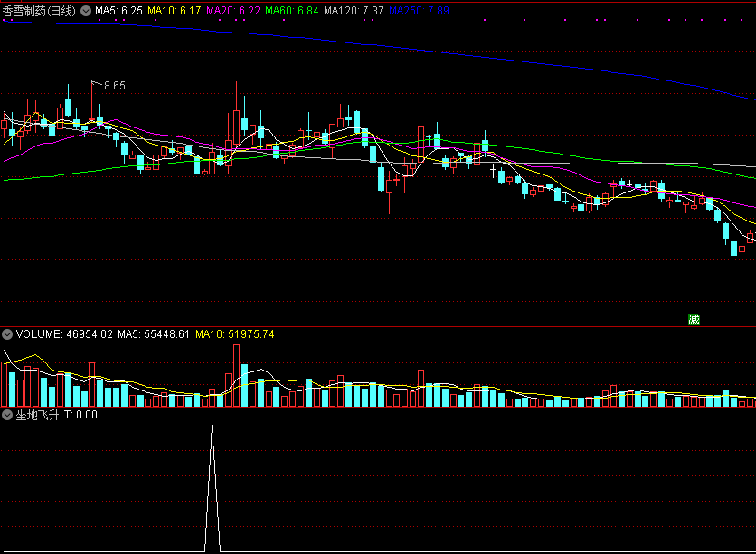Image resolution: width=756 pixels, height=554 pixels.
Task: Click the VOLUME: 46954.02 value
Action: [64, 333]
